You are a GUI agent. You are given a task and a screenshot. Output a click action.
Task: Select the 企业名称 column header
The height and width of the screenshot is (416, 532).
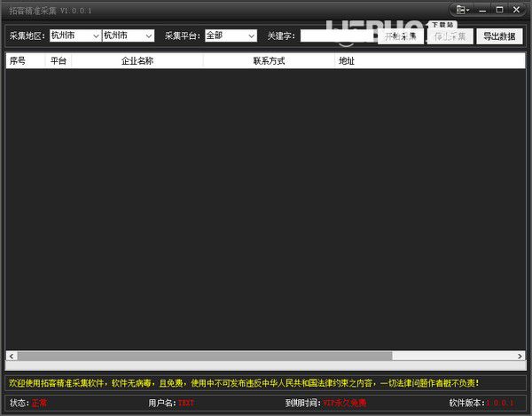click(137, 61)
